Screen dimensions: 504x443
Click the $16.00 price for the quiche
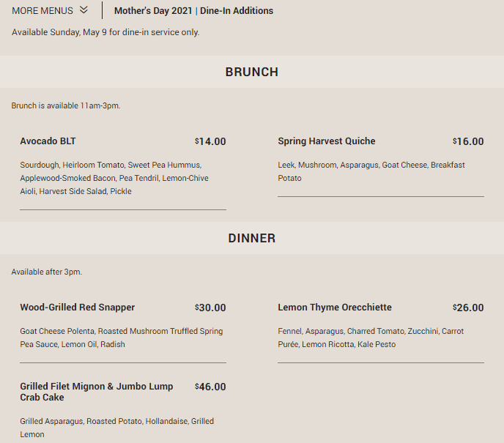(x=468, y=141)
